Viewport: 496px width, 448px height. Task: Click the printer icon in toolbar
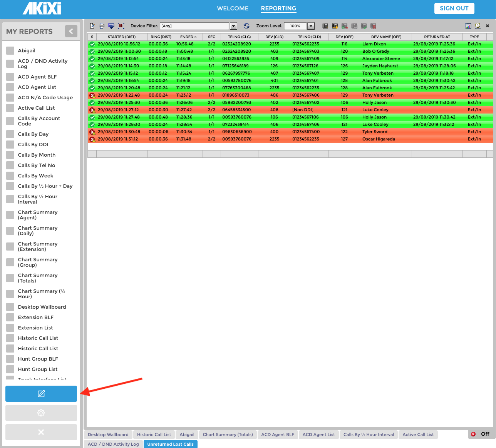pyautogui.click(x=102, y=26)
